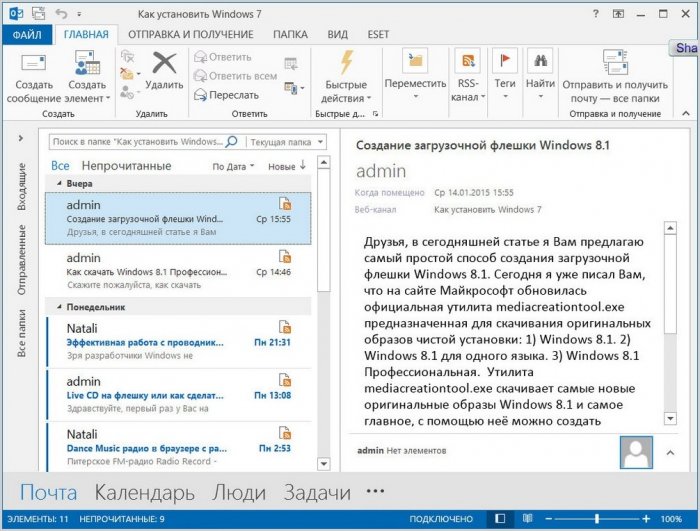
Task: Zoom out with the minus button
Action: [549, 518]
